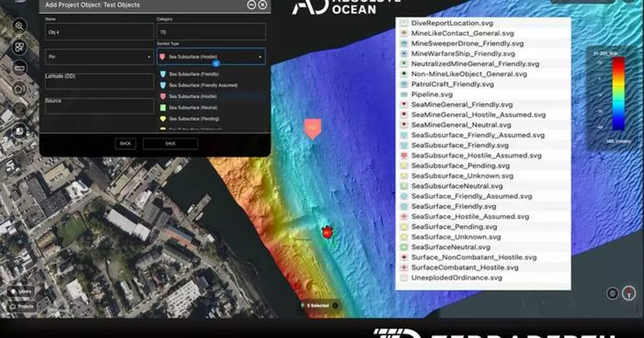Click the SeaMineGeneral_Friendly.svg file icon
The image size is (644, 338).
(405, 105)
